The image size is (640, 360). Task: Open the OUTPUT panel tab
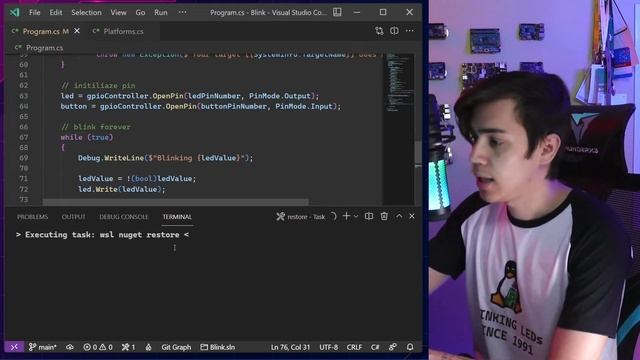coord(73,217)
